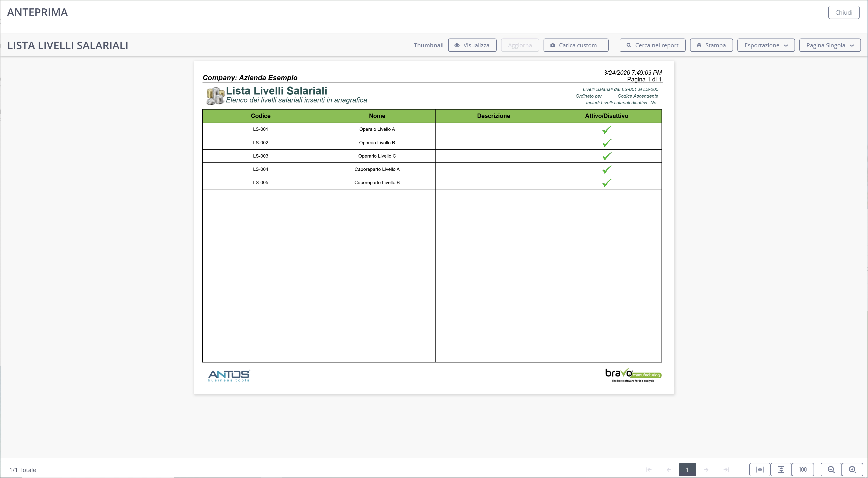Print the report with Stampa
This screenshot has height=478, width=868.
pyautogui.click(x=711, y=45)
